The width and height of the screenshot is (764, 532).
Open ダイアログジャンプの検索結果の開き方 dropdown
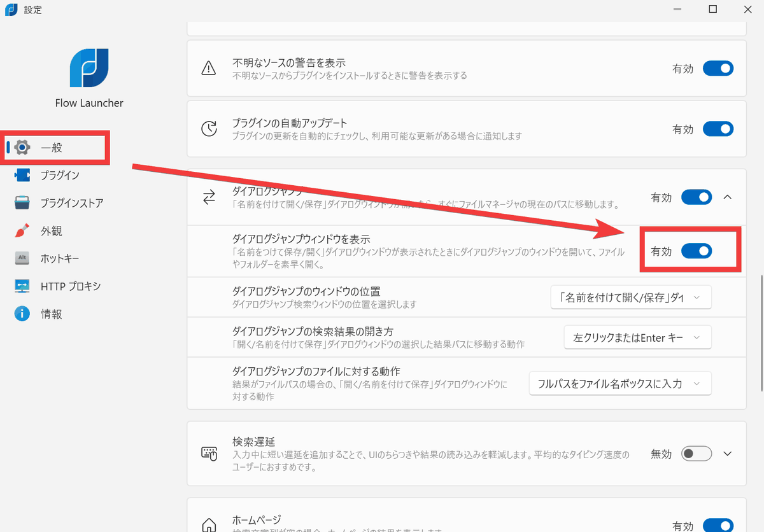pyautogui.click(x=637, y=337)
